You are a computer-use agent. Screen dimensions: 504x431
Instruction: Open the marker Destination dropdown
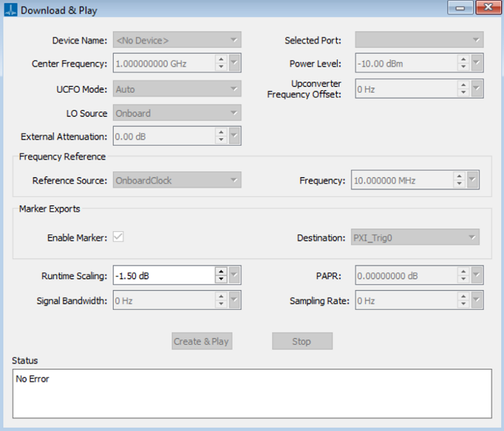(x=415, y=237)
